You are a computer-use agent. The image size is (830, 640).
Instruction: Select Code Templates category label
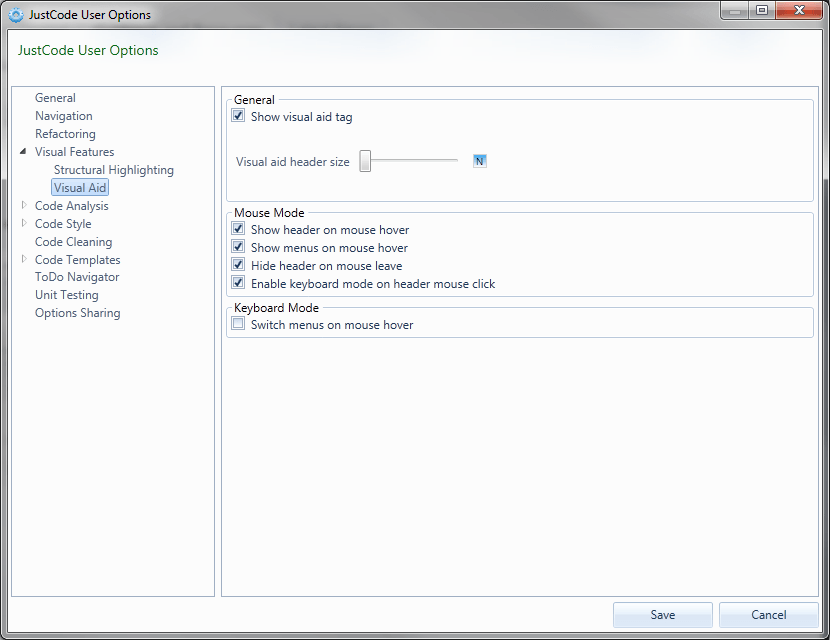click(77, 260)
